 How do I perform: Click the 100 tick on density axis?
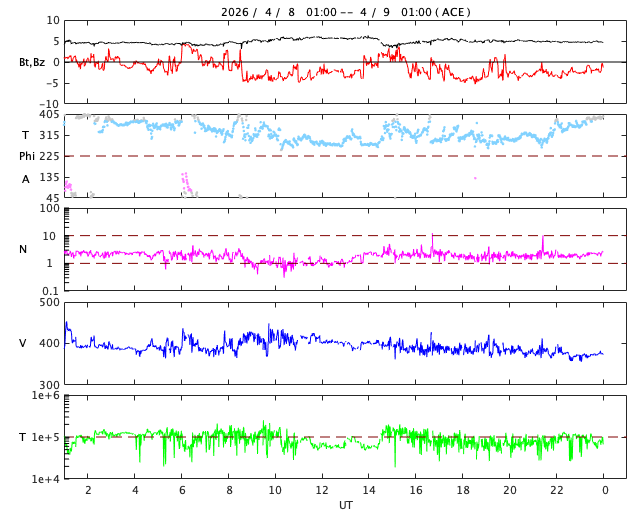point(49,208)
